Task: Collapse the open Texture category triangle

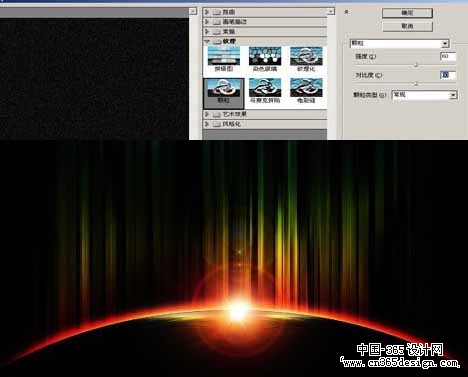Action: pyautogui.click(x=207, y=41)
